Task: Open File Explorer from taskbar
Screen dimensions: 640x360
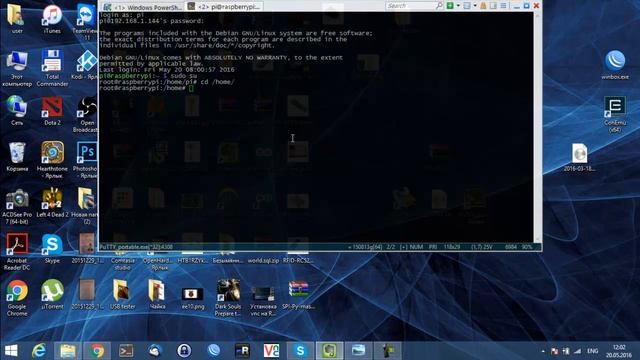Action: [68, 351]
